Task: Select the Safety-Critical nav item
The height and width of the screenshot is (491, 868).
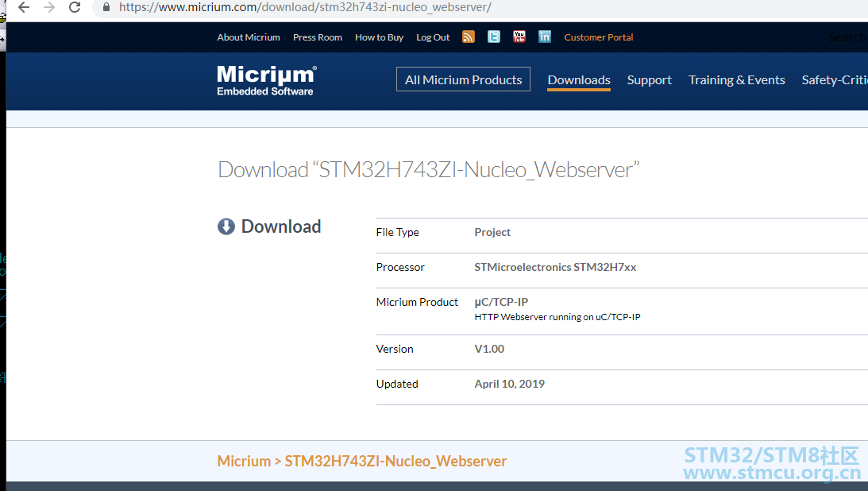Action: [835, 80]
